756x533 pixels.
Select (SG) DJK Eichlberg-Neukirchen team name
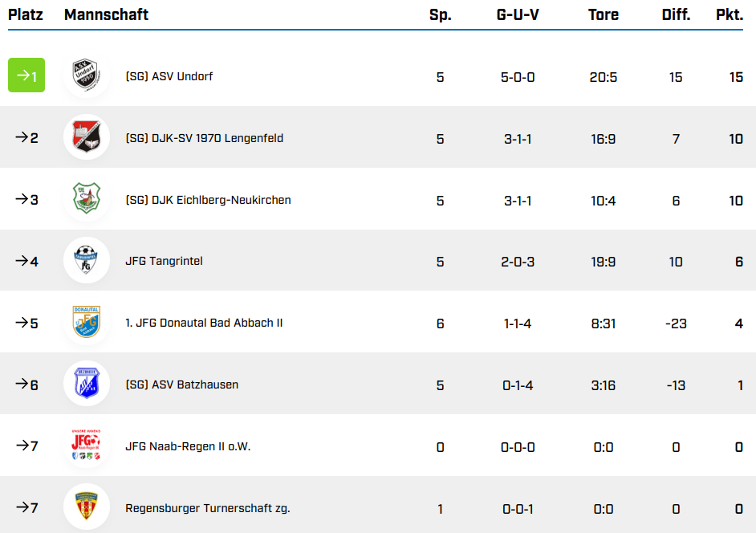click(x=208, y=200)
